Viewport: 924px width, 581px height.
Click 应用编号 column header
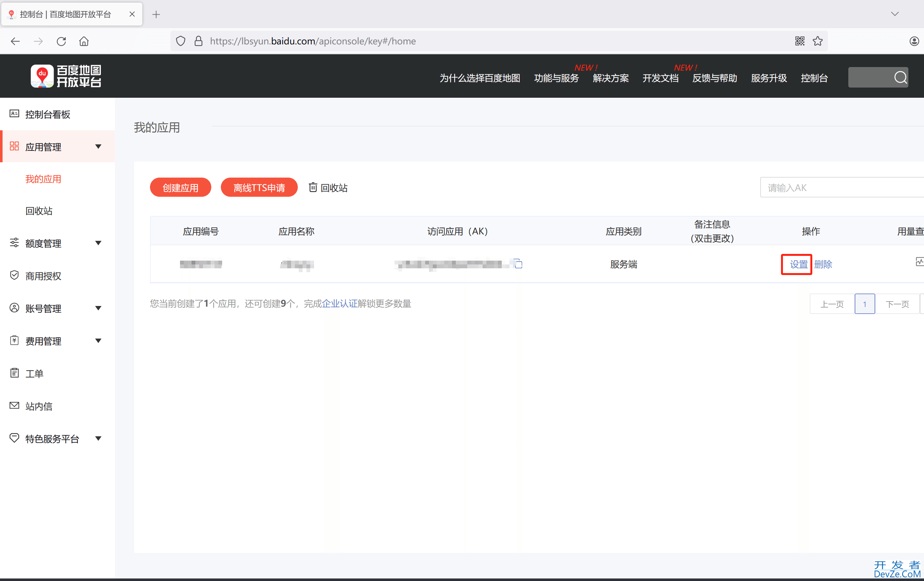click(x=201, y=231)
